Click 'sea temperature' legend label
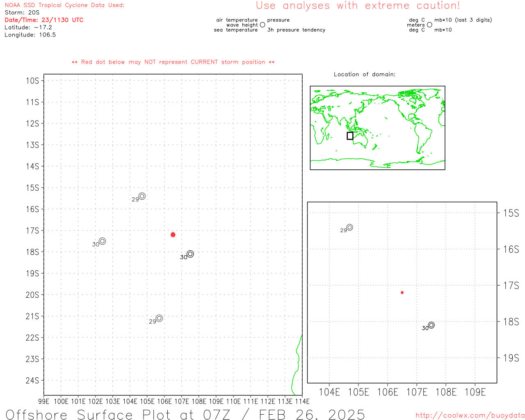Screen dimensions: 525x420 point(236,30)
